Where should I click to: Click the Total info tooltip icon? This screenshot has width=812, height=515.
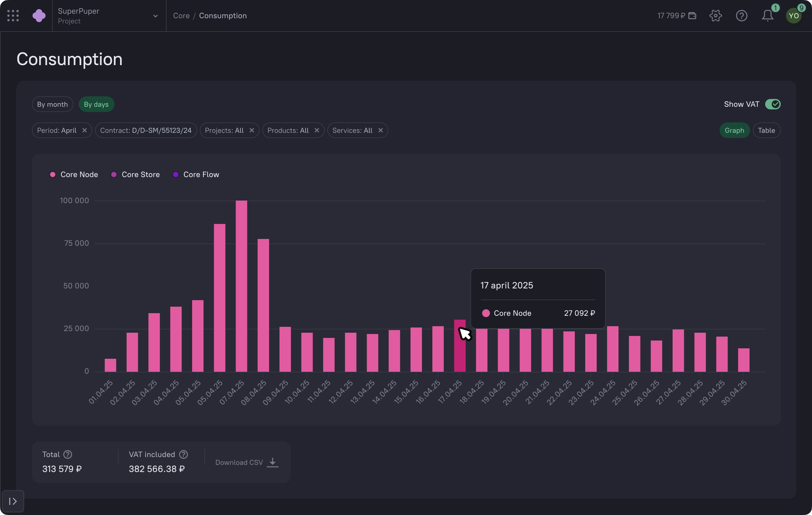click(68, 454)
